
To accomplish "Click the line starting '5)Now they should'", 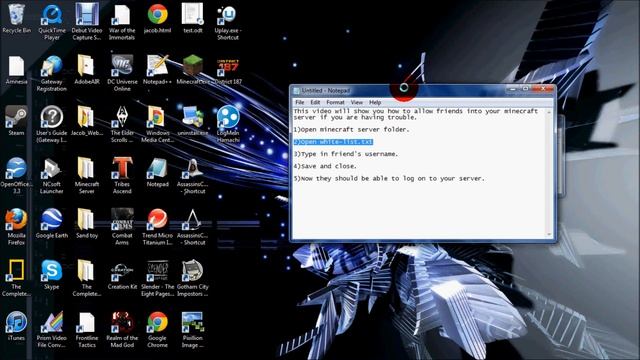I will (x=389, y=178).
